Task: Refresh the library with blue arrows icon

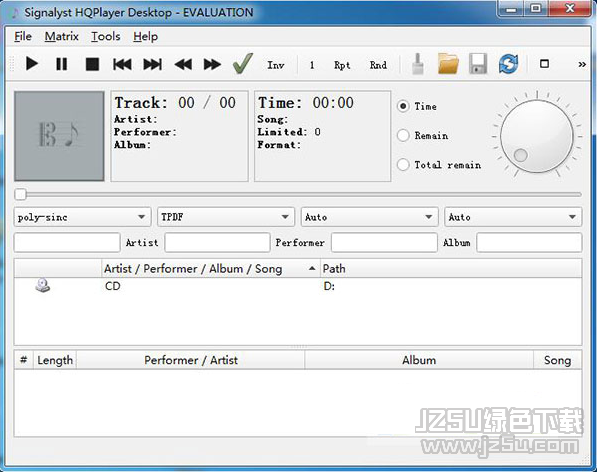Action: tap(509, 64)
